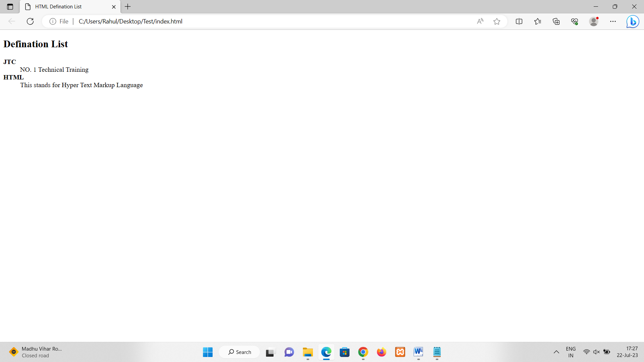This screenshot has height=362, width=644.
Task: Show hidden system tray icons
Action: 556,352
